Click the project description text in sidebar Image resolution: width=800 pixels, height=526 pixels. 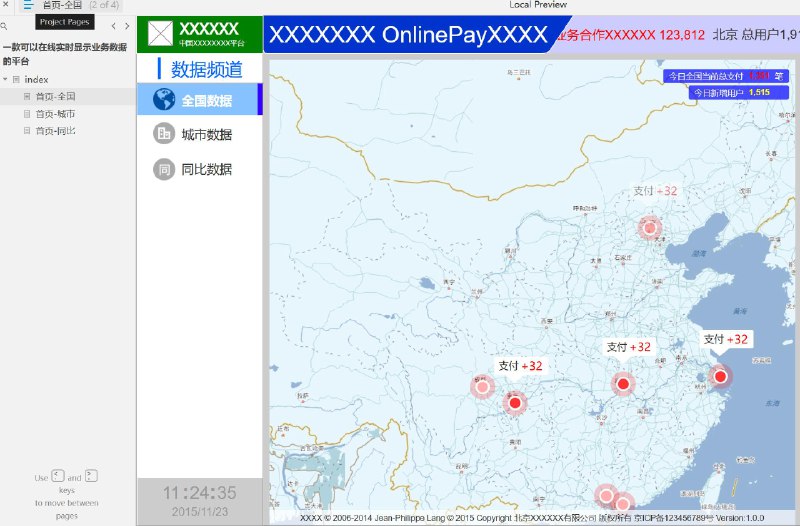[65, 54]
